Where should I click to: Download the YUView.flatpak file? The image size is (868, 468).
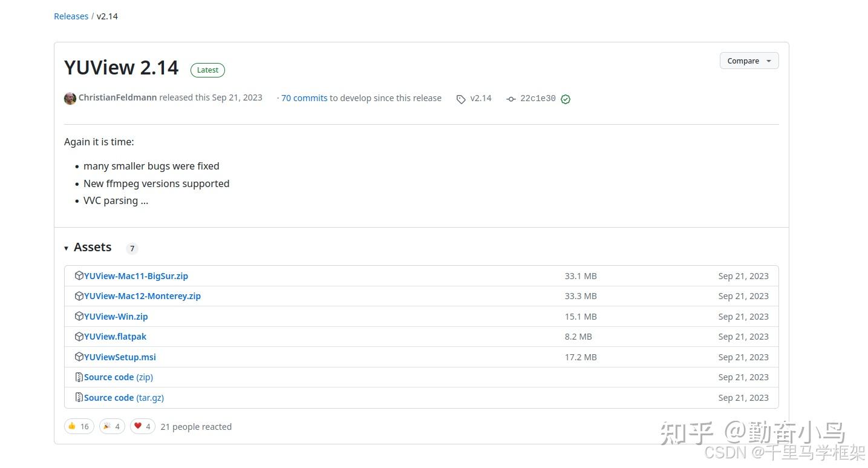[115, 337]
